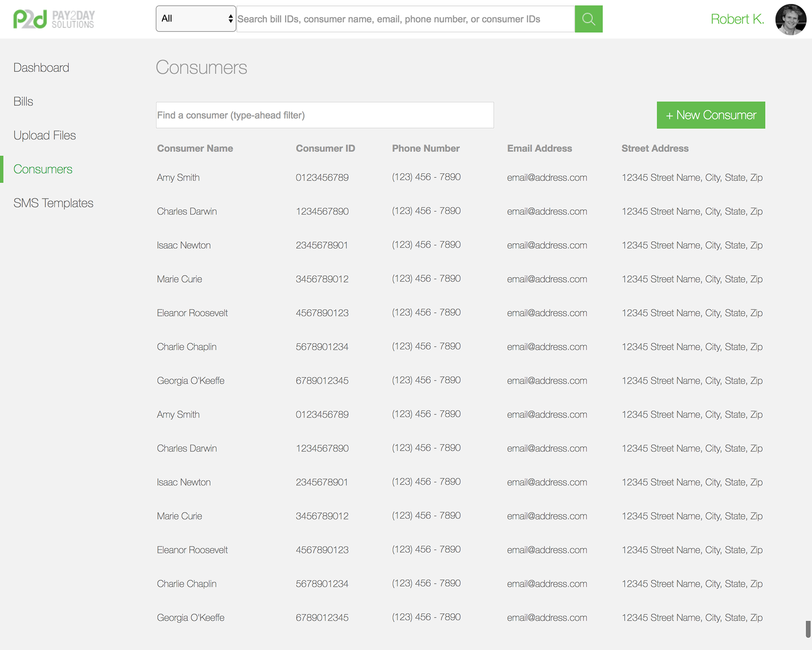Sort by Consumer ID column header
This screenshot has height=650, width=812.
(x=325, y=148)
